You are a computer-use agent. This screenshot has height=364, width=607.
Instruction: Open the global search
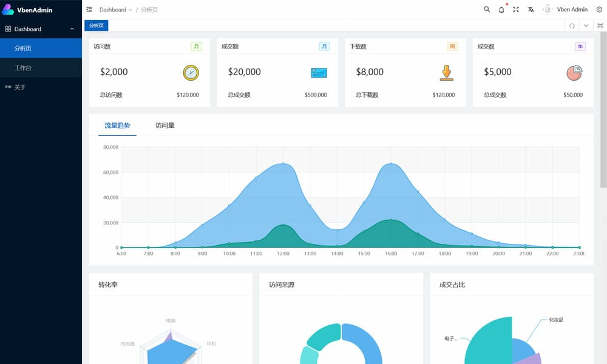click(x=487, y=9)
